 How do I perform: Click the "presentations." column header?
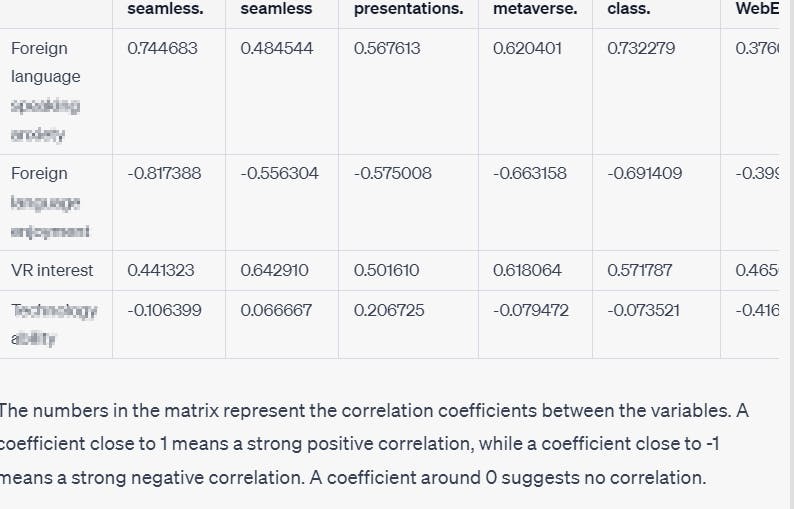(408, 9)
